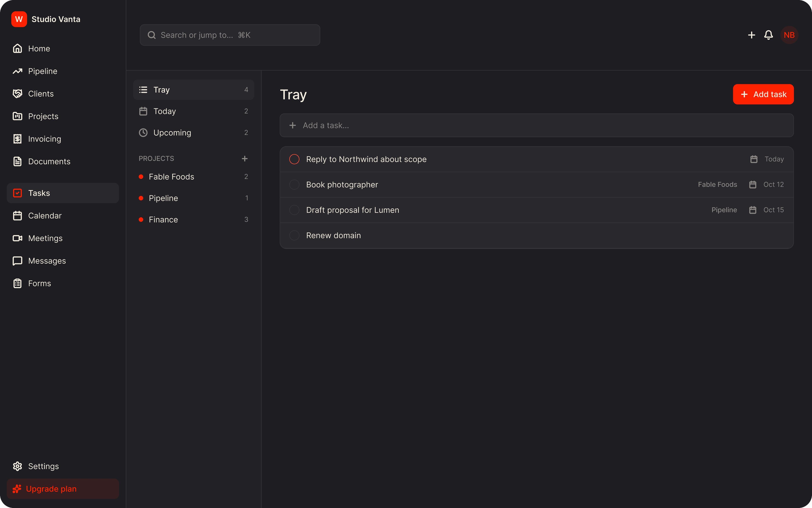Click the Today due date label
The image size is (812, 508).
tap(774, 159)
